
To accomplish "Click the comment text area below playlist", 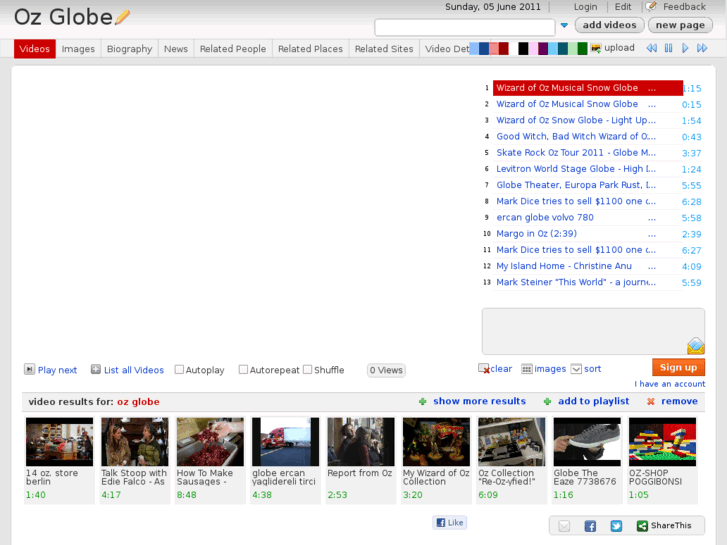I will pyautogui.click(x=593, y=331).
